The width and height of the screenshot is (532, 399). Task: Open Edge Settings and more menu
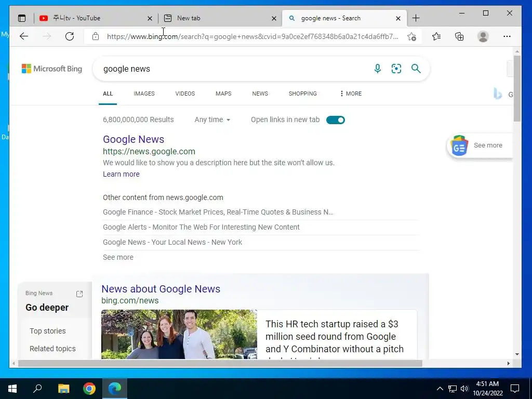(507, 36)
